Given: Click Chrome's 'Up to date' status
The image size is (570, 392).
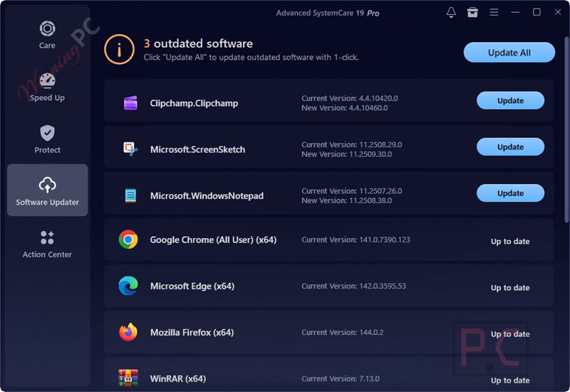Looking at the screenshot, I should (510, 242).
